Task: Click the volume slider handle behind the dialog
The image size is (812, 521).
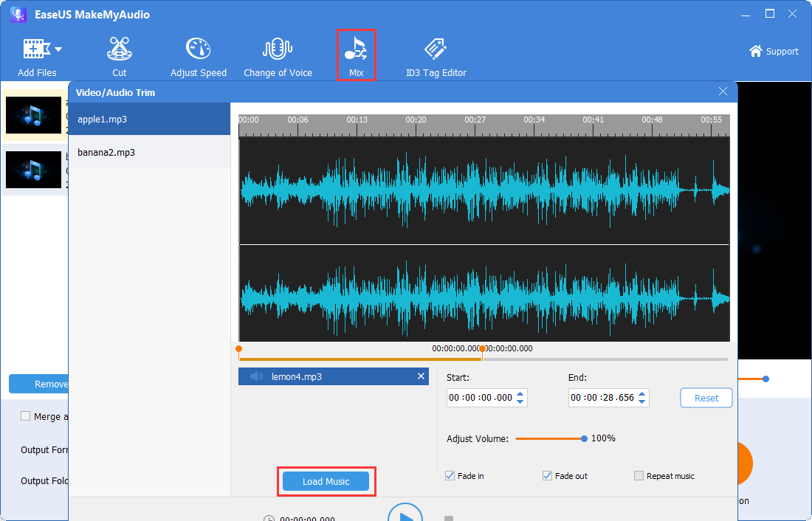Action: click(x=766, y=379)
